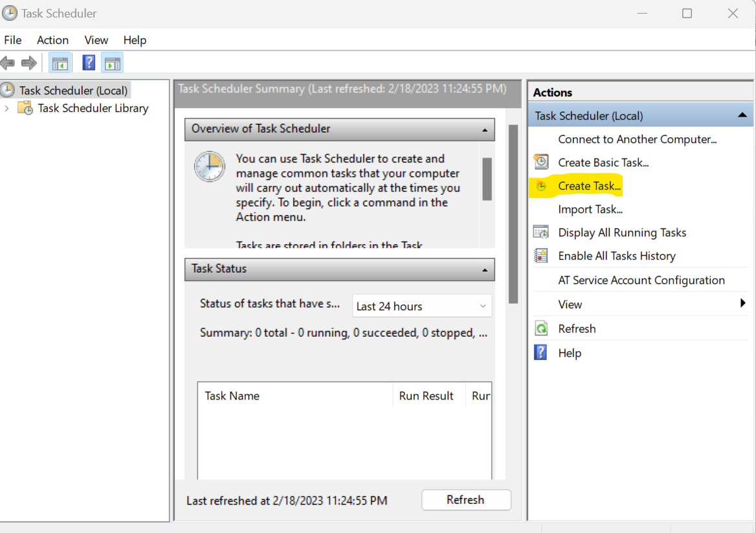The width and height of the screenshot is (756, 533).
Task: Select Task Scheduler (Local) in the tree
Action: pos(73,91)
